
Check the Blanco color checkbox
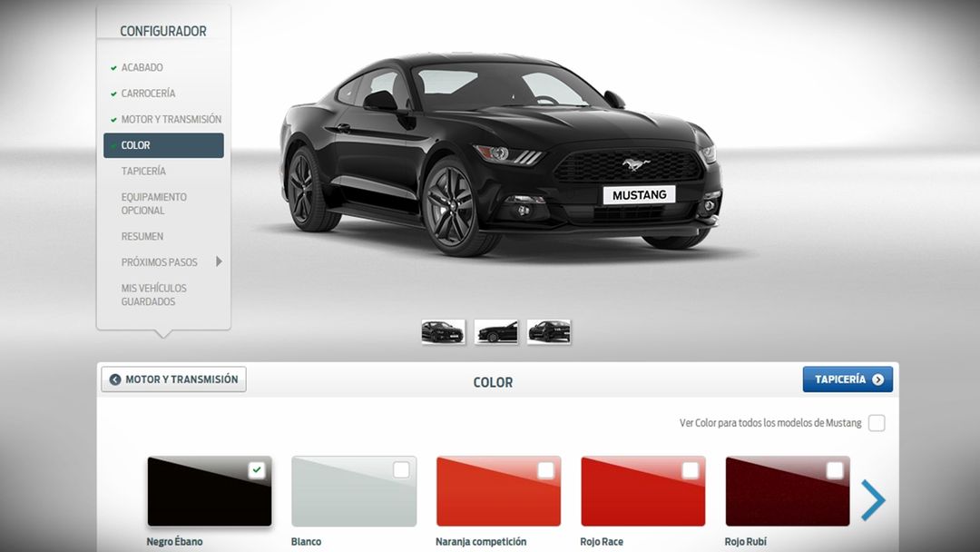[x=401, y=470]
